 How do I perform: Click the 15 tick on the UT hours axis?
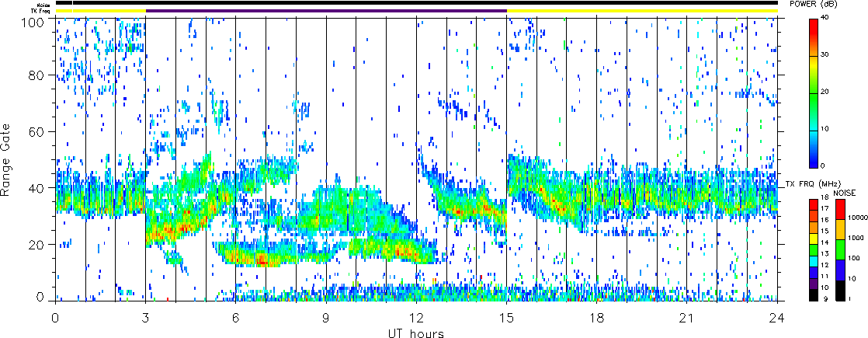506,318
